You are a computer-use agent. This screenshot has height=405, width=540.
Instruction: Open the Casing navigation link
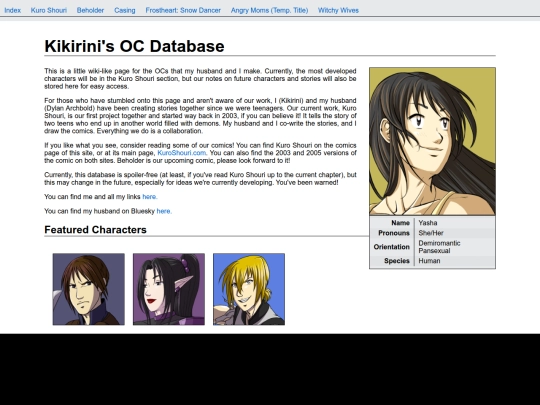[x=125, y=10]
